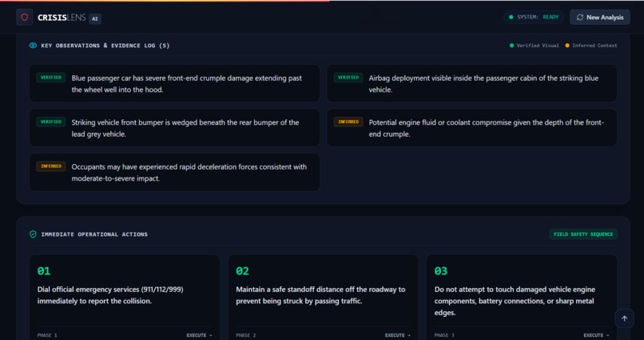Click Verified badge on blue passenger car observation
The width and height of the screenshot is (644, 340).
tap(51, 78)
